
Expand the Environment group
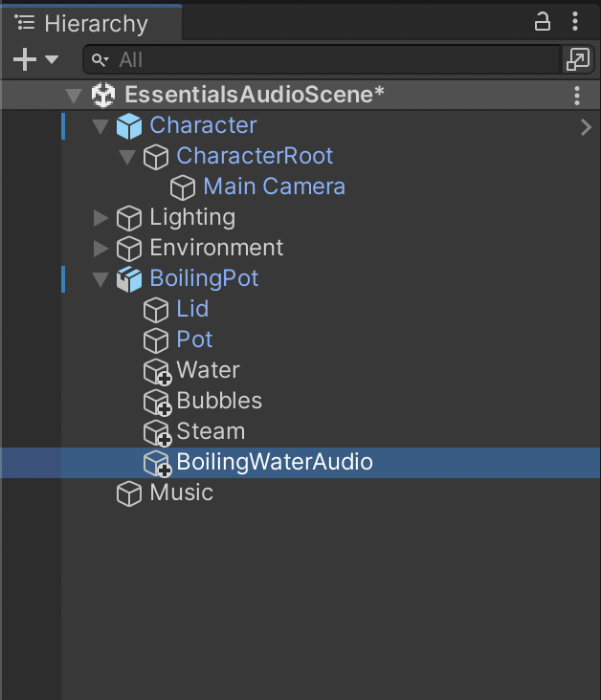click(x=100, y=248)
